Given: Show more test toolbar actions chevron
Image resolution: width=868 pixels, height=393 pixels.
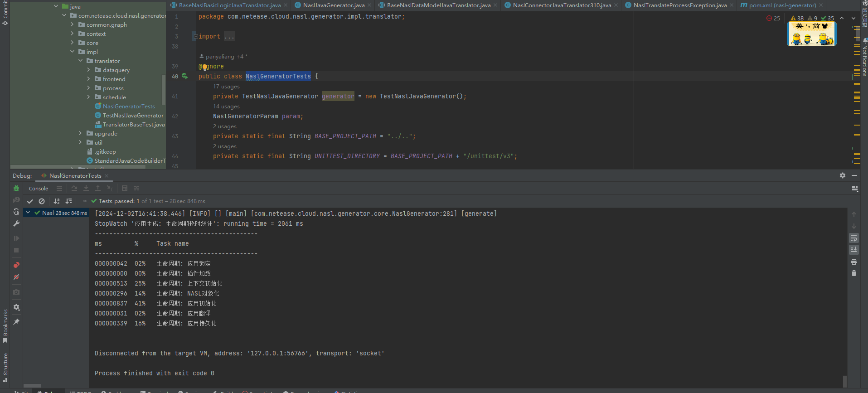Looking at the screenshot, I should coord(84,201).
